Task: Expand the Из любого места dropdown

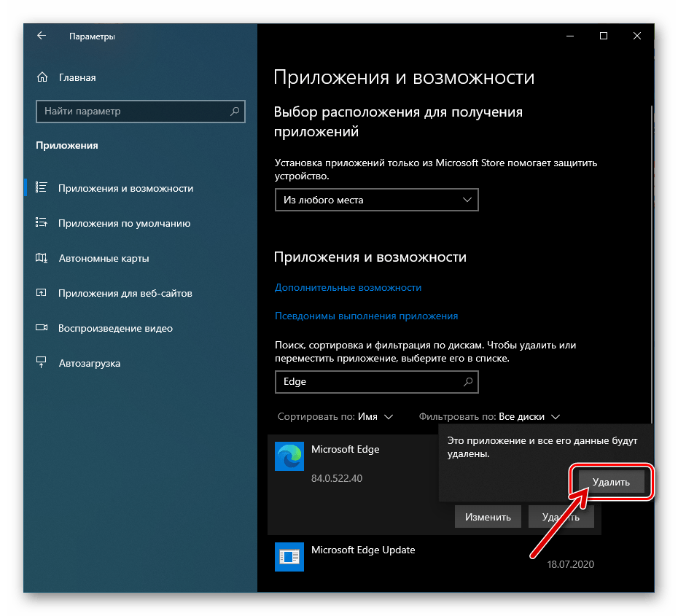Action: pos(377,200)
